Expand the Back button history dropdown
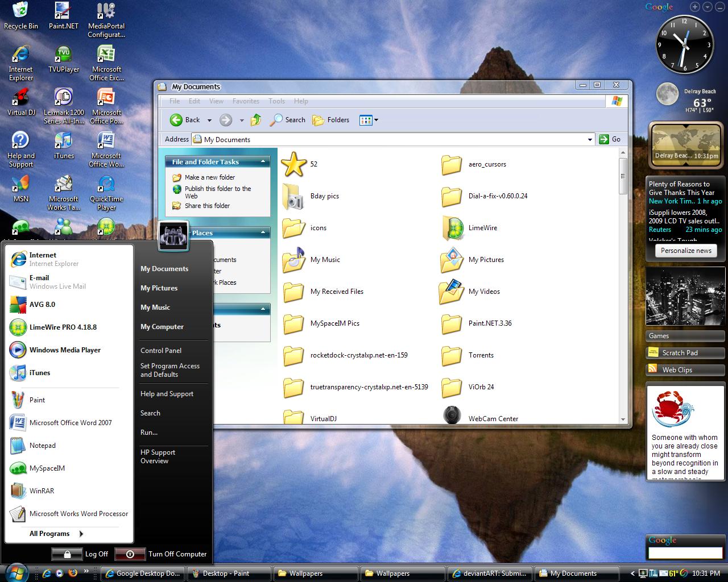This screenshot has height=582, width=728. click(209, 120)
